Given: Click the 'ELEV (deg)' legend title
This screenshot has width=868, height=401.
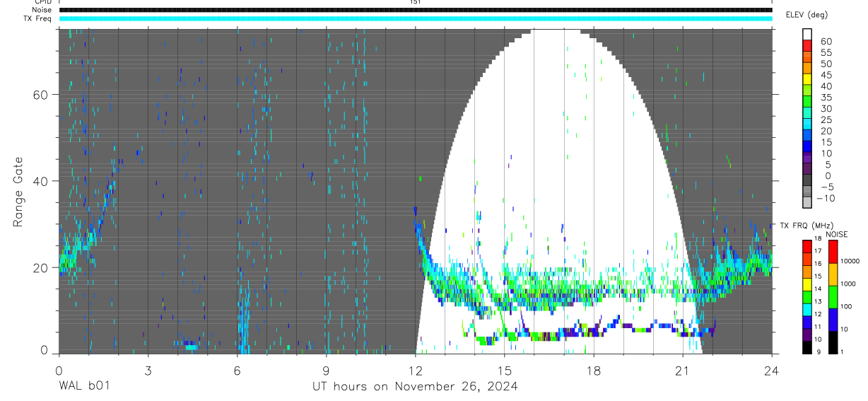Looking at the screenshot, I should (x=807, y=15).
